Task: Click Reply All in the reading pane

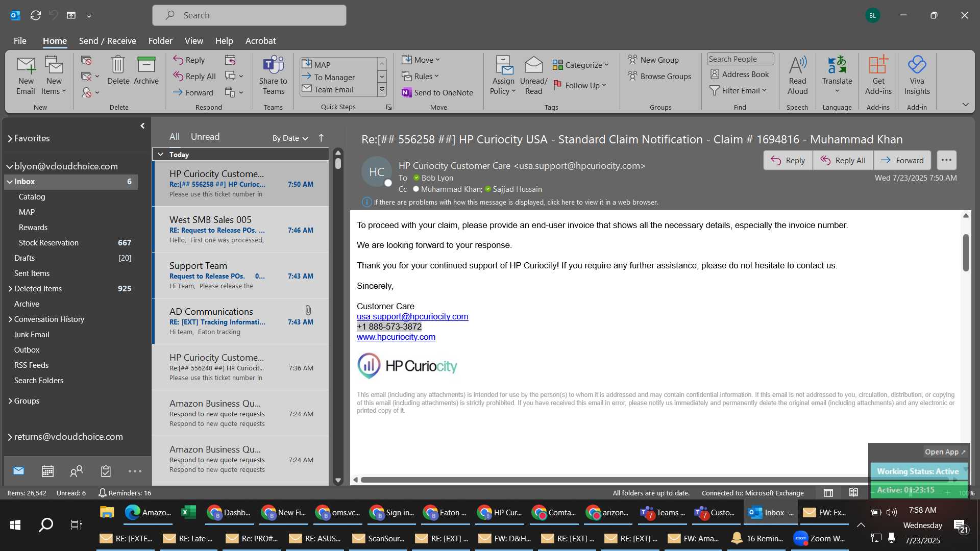Action: (843, 160)
